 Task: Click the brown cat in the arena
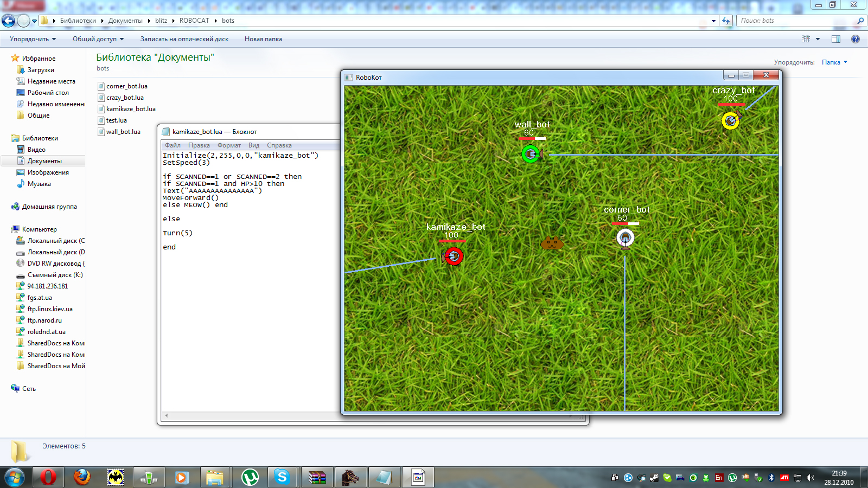click(552, 242)
